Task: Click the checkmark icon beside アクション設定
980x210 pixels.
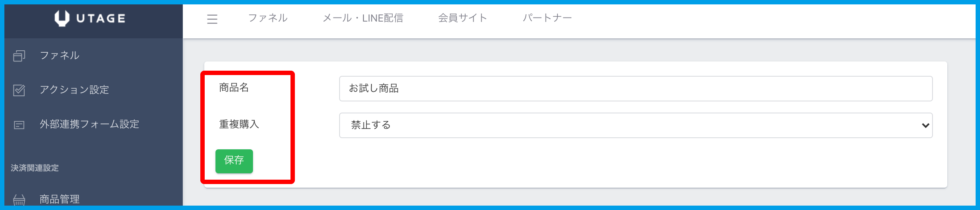Action: tap(19, 90)
